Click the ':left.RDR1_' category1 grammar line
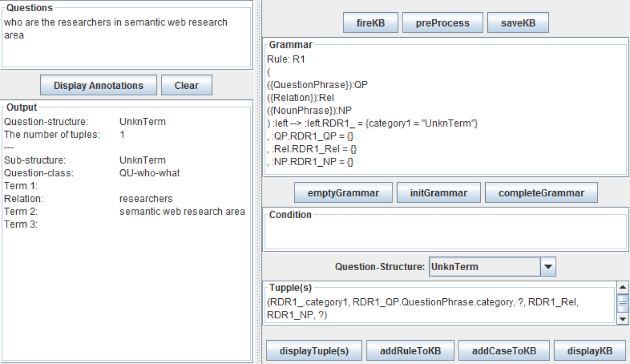This screenshot has height=364, width=630. point(372,123)
